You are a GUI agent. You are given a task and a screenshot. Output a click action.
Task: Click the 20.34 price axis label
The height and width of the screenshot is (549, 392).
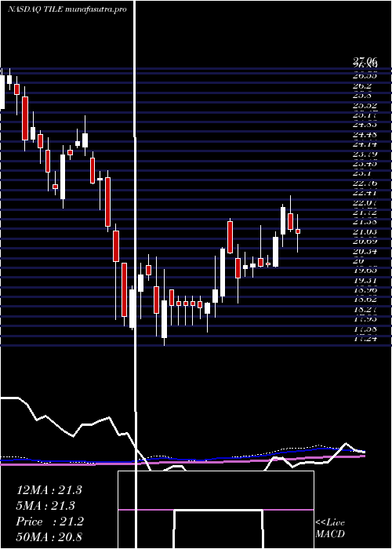(x=365, y=251)
